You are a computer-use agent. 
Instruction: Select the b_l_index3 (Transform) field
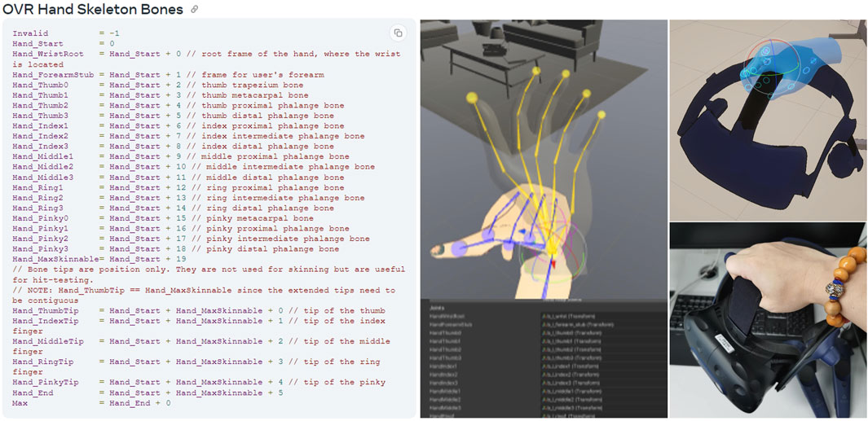(604, 383)
